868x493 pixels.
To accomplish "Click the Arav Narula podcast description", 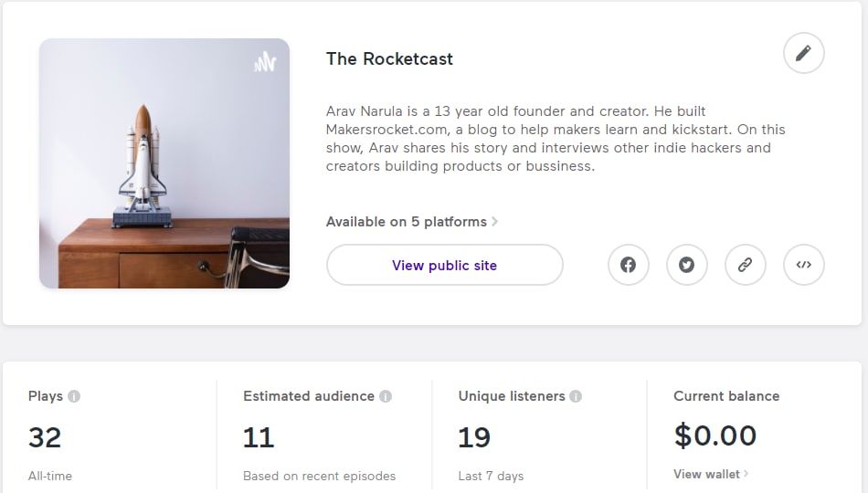I will click(555, 139).
